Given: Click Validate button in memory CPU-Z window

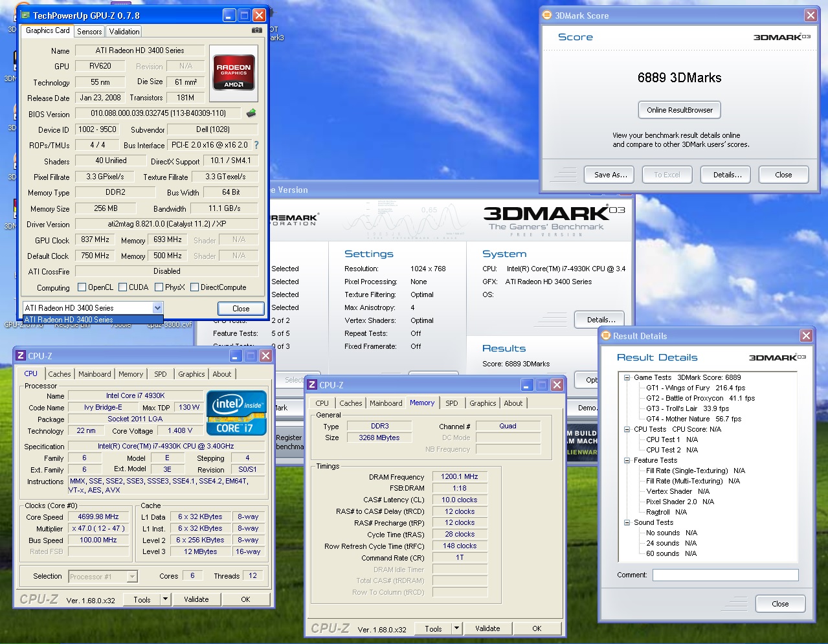Looking at the screenshot, I should click(487, 628).
